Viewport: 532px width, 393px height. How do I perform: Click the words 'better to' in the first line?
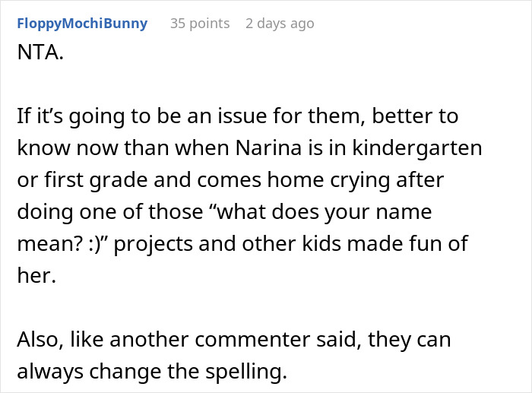click(x=415, y=116)
